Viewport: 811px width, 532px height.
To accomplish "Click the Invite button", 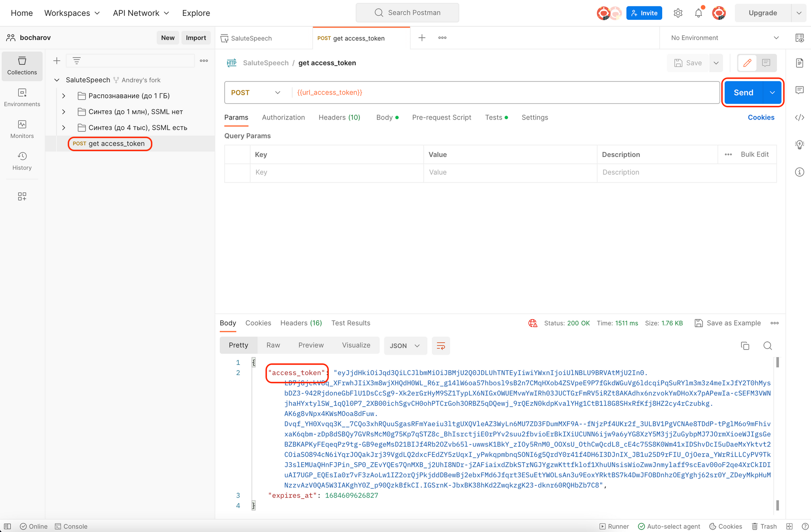I will click(644, 13).
